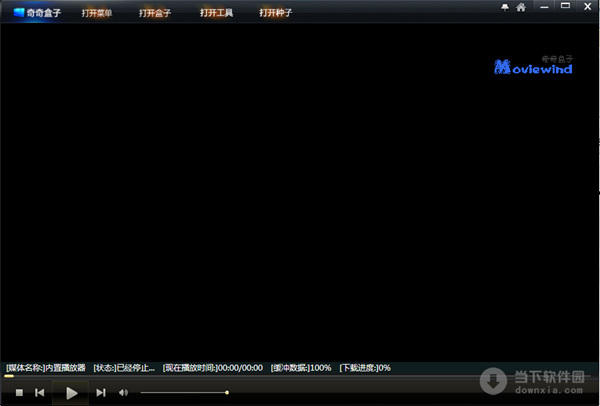This screenshot has width=600, height=406.
Task: Mute the volume speaker icon
Action: 123,393
